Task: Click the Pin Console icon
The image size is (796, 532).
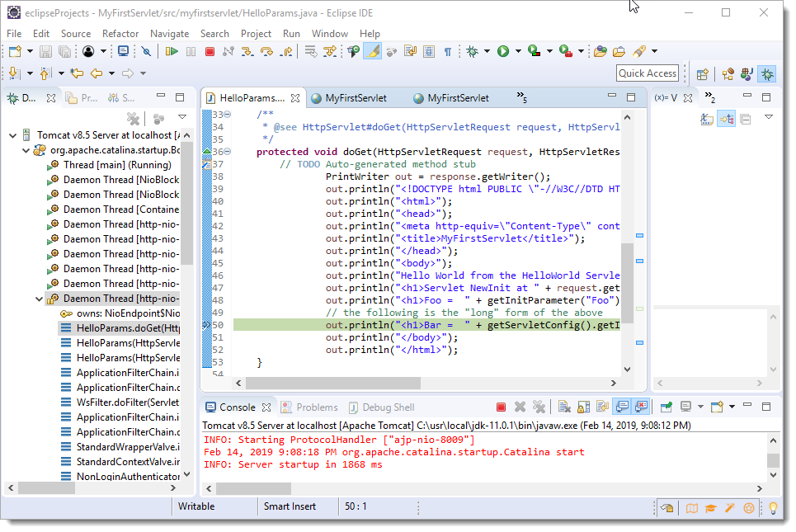Action: tap(666, 407)
